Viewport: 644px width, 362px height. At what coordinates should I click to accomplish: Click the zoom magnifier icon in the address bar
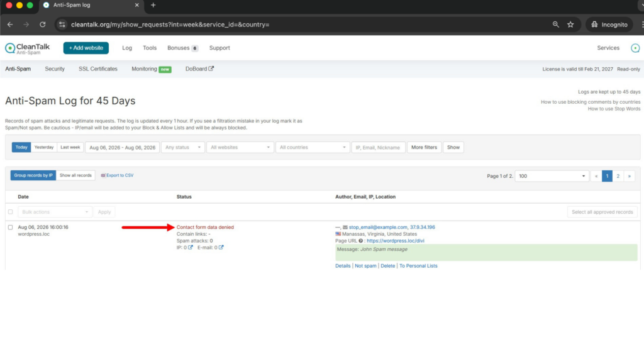click(556, 25)
